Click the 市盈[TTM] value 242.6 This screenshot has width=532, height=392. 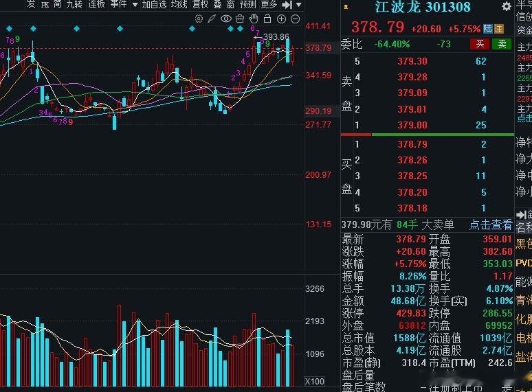pyautogui.click(x=500, y=363)
